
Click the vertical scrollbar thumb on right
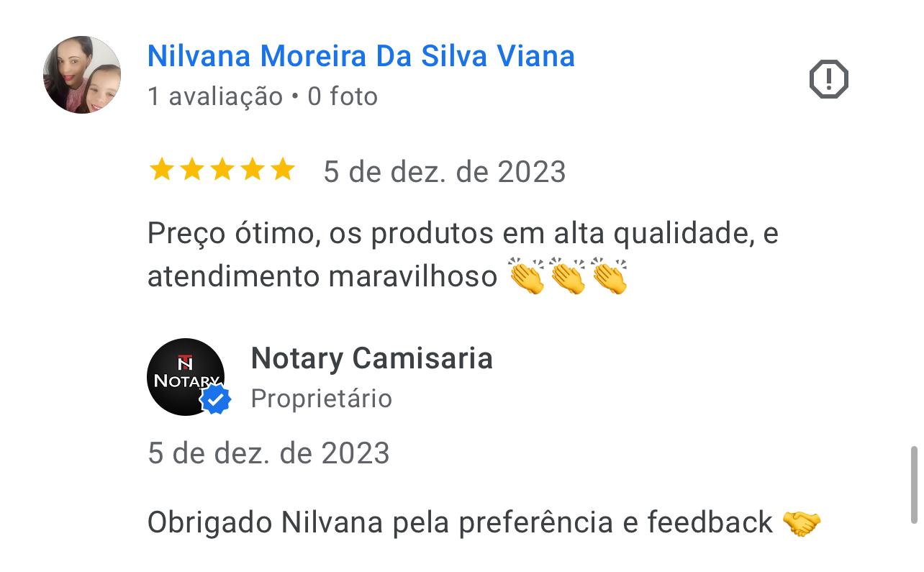pos(914,484)
